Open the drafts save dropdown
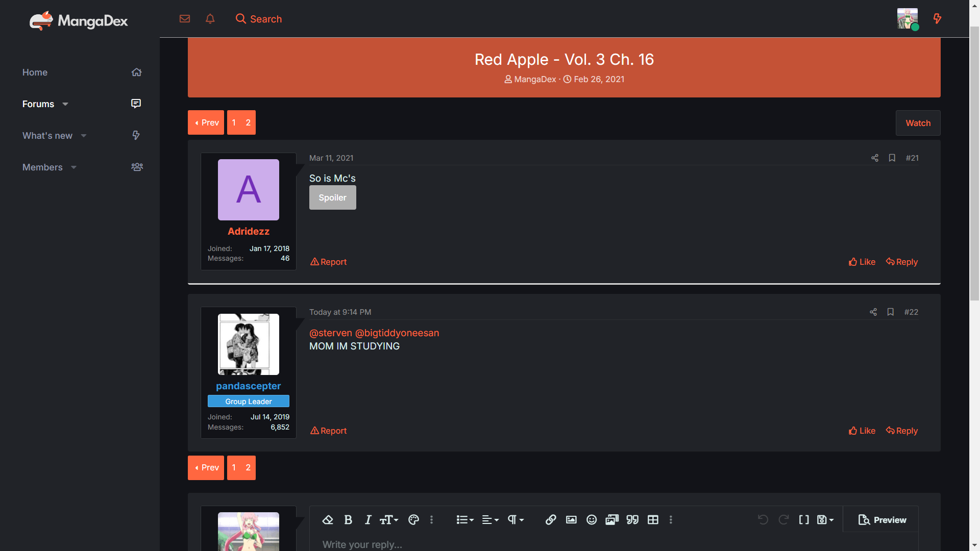The image size is (980, 551). (825, 520)
